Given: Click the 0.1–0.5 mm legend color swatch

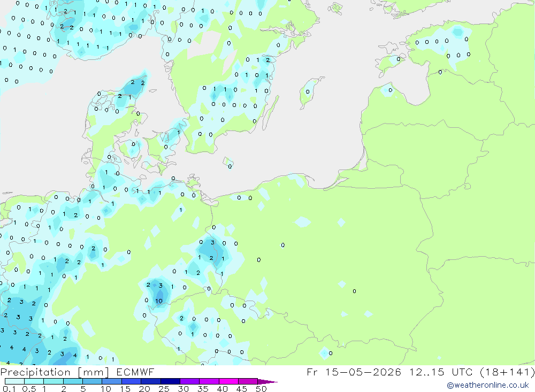Looking at the screenshot, I should (x=14, y=381).
